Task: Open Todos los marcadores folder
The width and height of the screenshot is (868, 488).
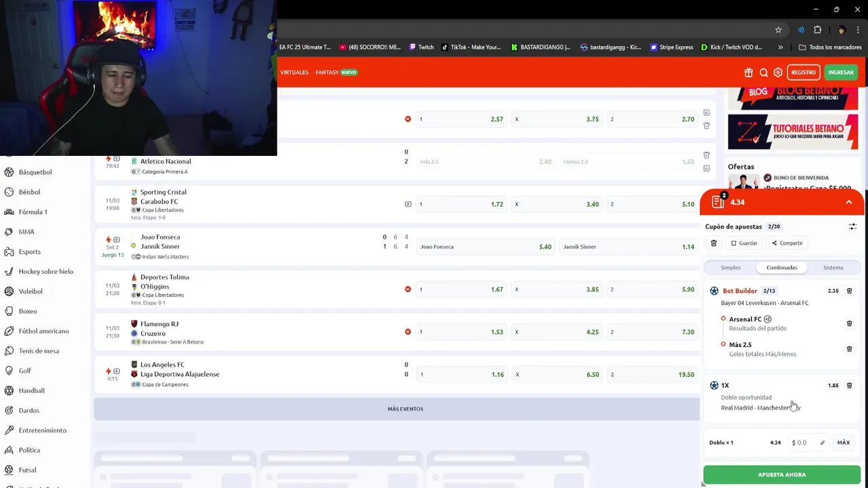Action: (830, 47)
